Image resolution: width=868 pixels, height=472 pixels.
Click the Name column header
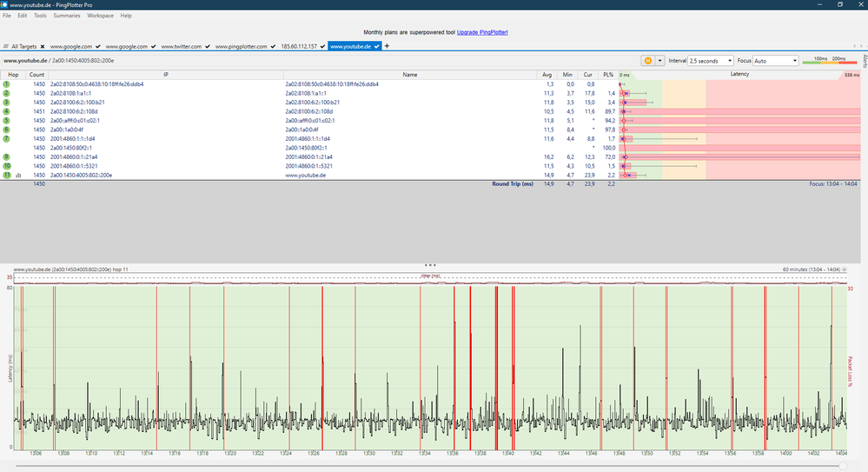pyautogui.click(x=409, y=75)
